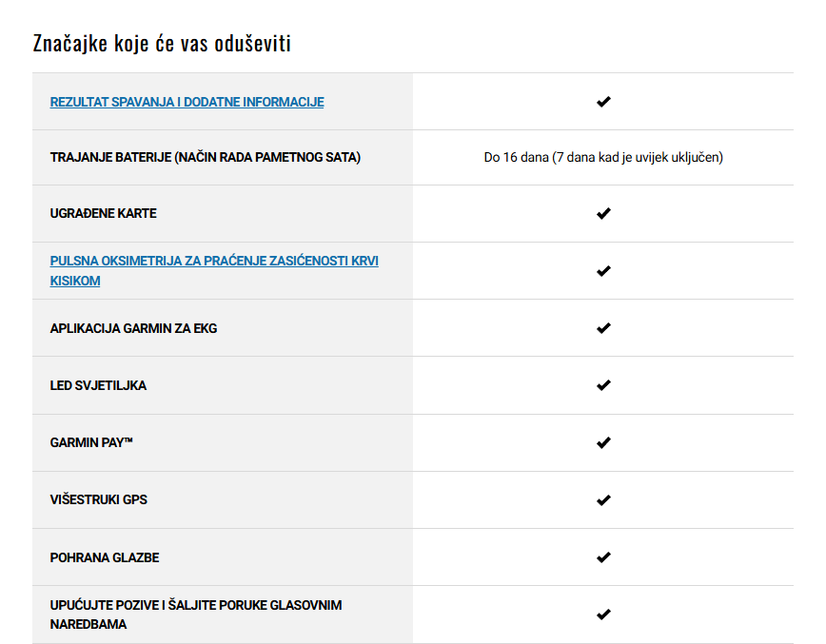Click checkmark for Garmin Pay
The height and width of the screenshot is (644, 826).
(x=603, y=443)
